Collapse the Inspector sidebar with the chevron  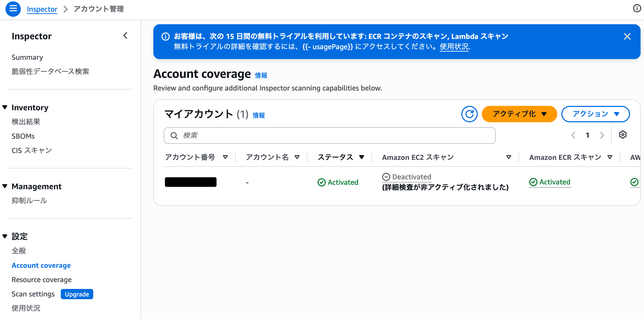pos(125,36)
